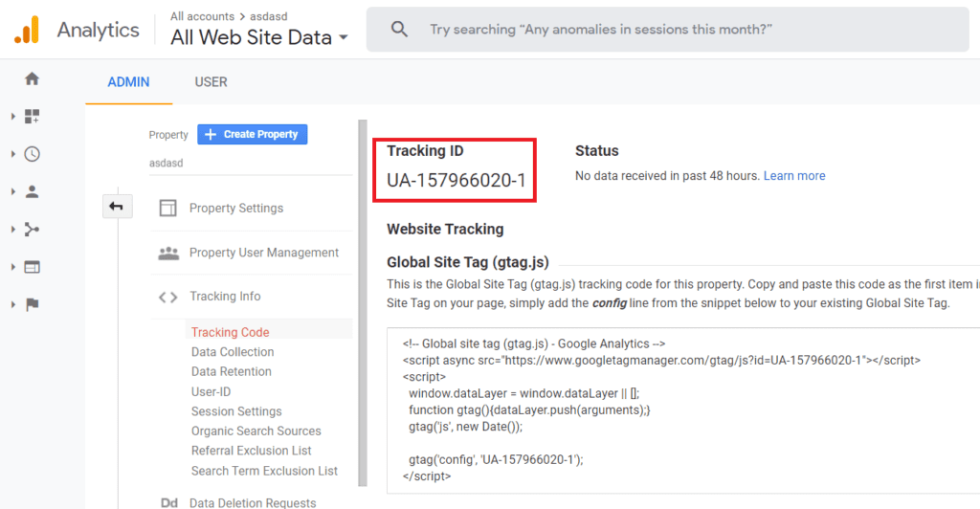Open the Home icon in sidebar
Image resolution: width=980 pixels, height=509 pixels.
tap(32, 78)
